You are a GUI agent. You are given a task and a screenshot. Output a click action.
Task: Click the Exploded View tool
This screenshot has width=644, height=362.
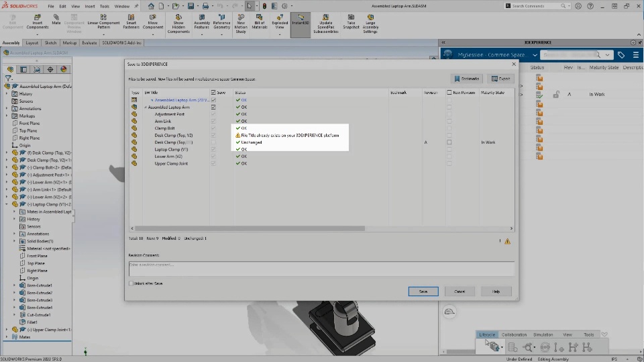[280, 21]
